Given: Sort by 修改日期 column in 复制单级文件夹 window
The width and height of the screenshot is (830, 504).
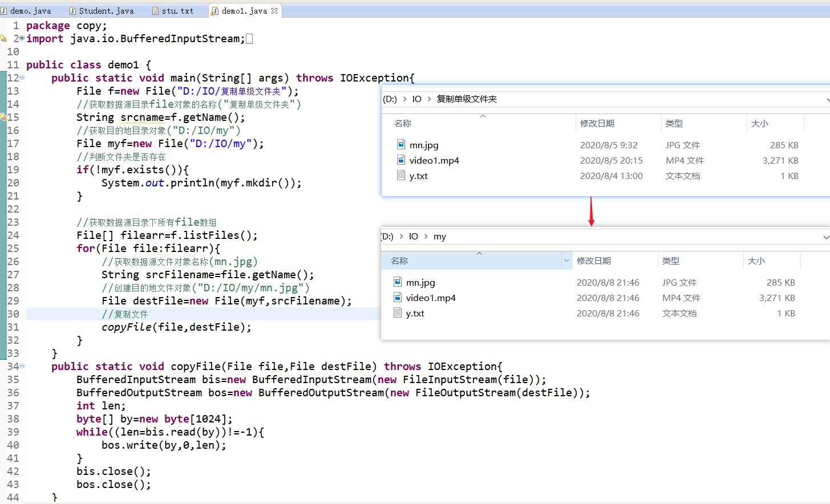Looking at the screenshot, I should pyautogui.click(x=597, y=123).
